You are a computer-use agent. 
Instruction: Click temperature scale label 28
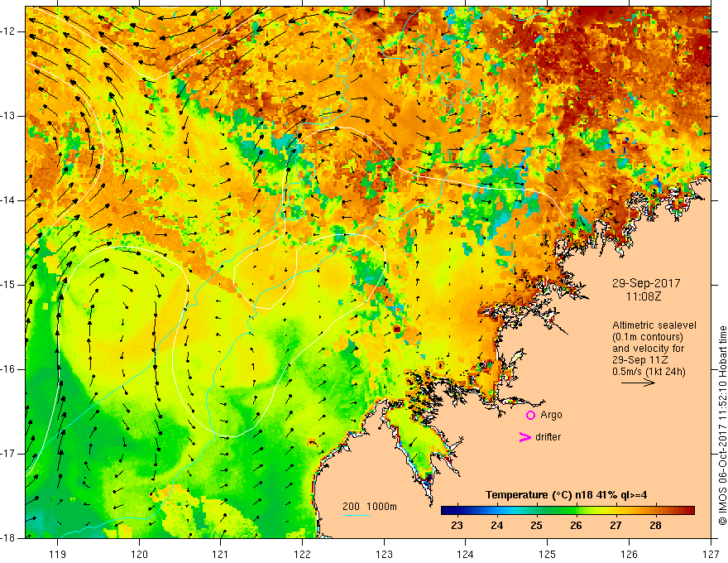[655, 526]
